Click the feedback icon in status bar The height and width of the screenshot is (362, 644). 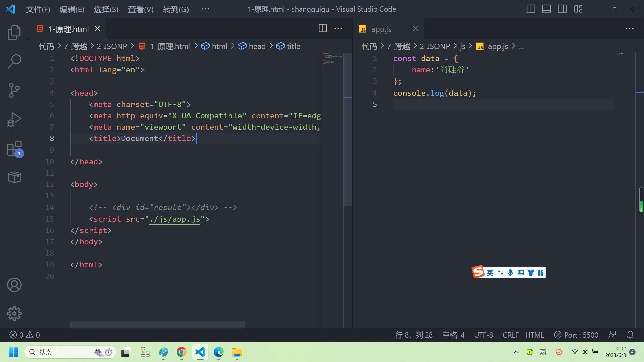[x=612, y=335]
